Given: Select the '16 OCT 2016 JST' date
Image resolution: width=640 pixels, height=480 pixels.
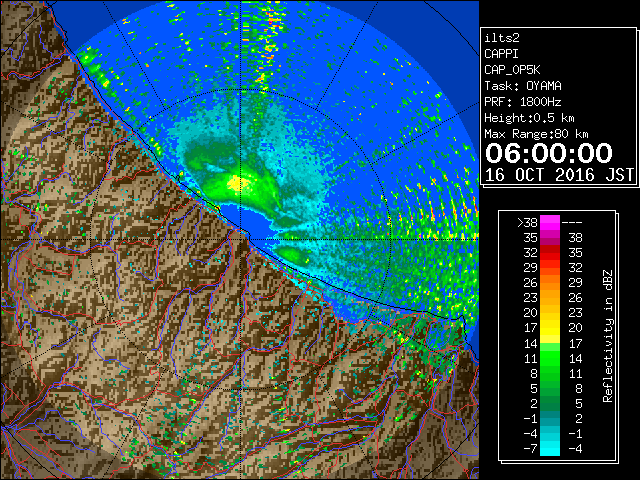Looking at the screenshot, I should [559, 175].
